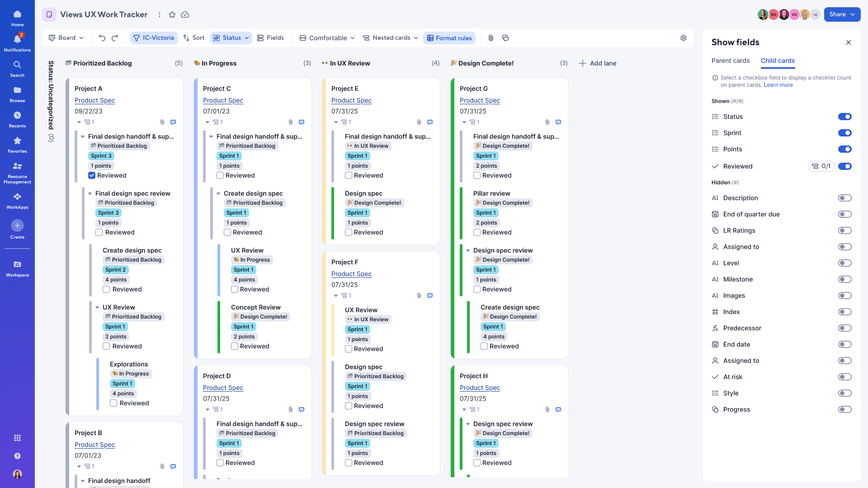Check Reviewed on Create design spec card
Screen dimensions: 868x488
[x=106, y=289]
